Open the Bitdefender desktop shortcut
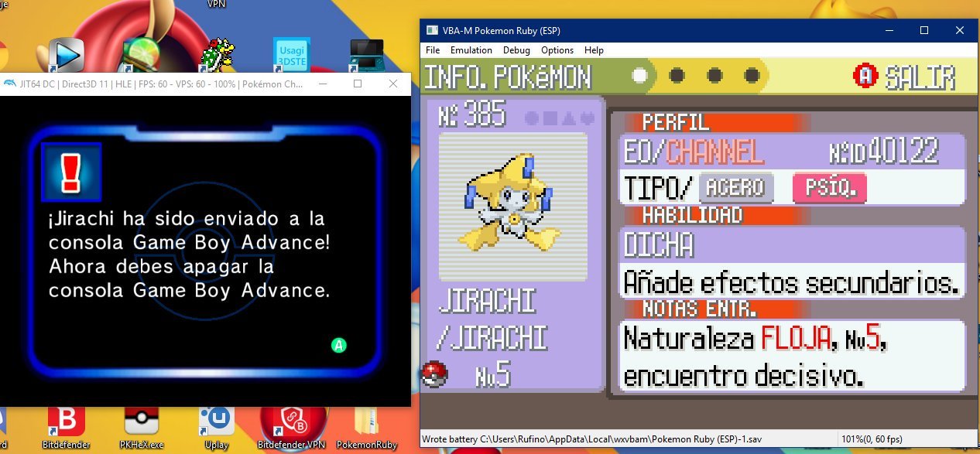Viewport: 980px width, 454px height. click(x=66, y=428)
